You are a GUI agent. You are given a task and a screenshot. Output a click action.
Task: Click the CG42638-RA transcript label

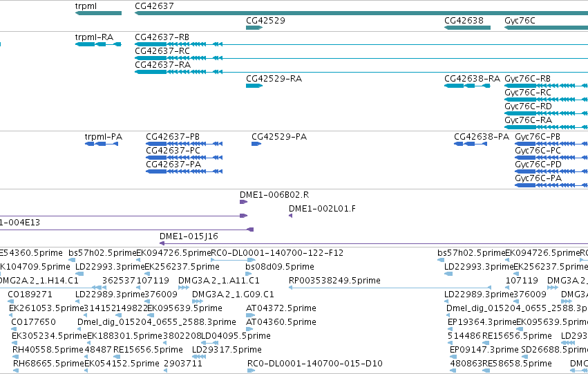pyautogui.click(x=472, y=78)
